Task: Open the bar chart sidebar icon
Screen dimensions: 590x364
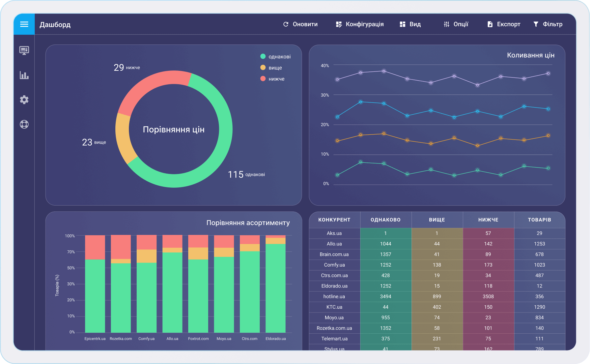Action: (x=24, y=75)
